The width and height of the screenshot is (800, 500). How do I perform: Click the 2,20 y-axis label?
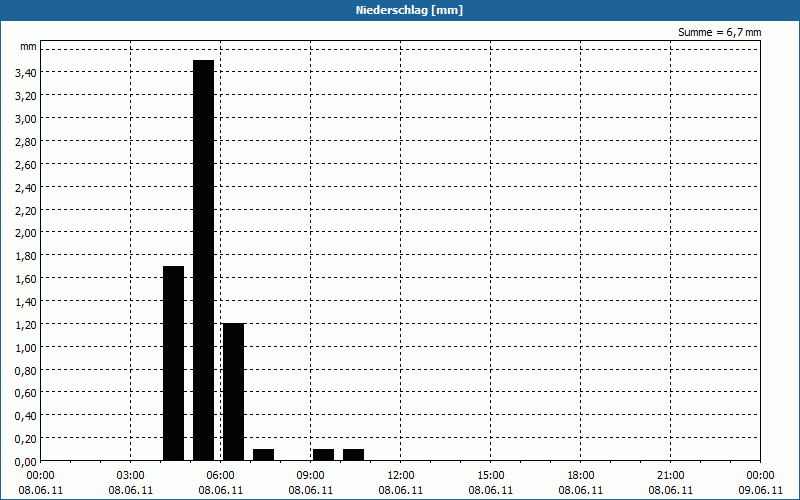click(x=26, y=210)
